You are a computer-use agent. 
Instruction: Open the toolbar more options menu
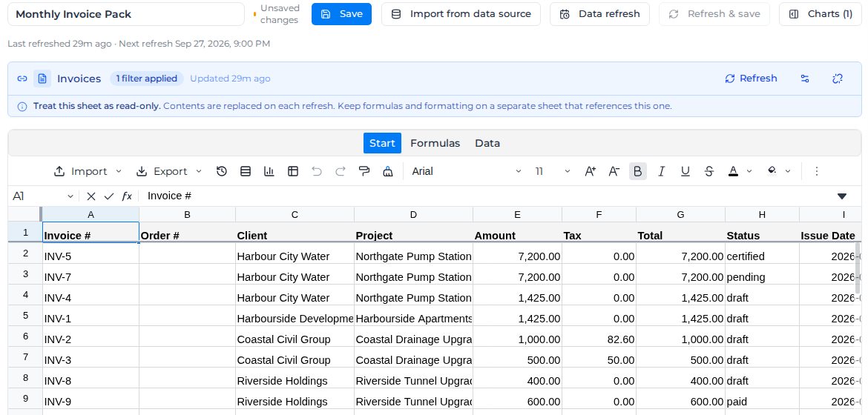817,171
